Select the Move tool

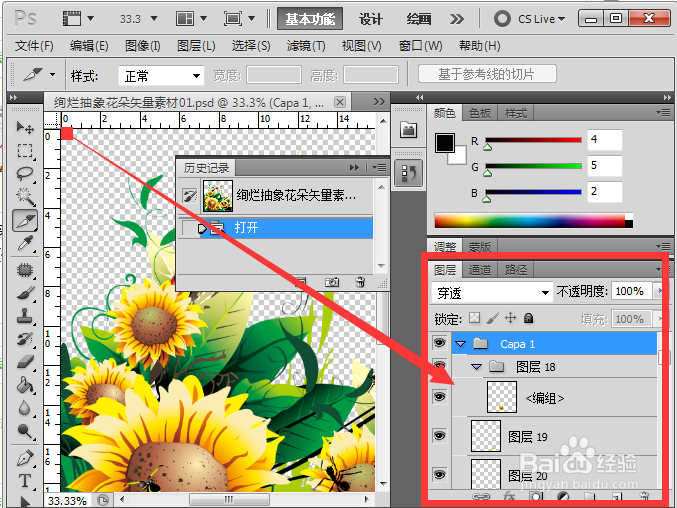click(25, 127)
